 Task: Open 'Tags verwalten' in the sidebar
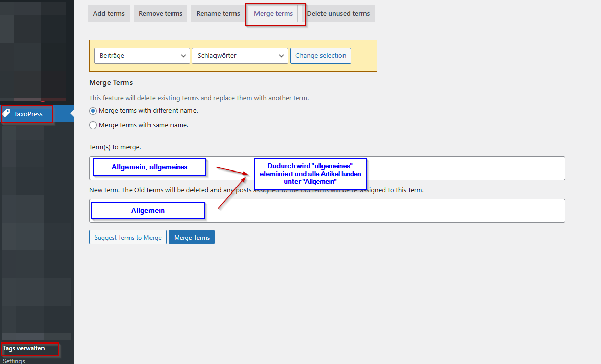pyautogui.click(x=24, y=349)
